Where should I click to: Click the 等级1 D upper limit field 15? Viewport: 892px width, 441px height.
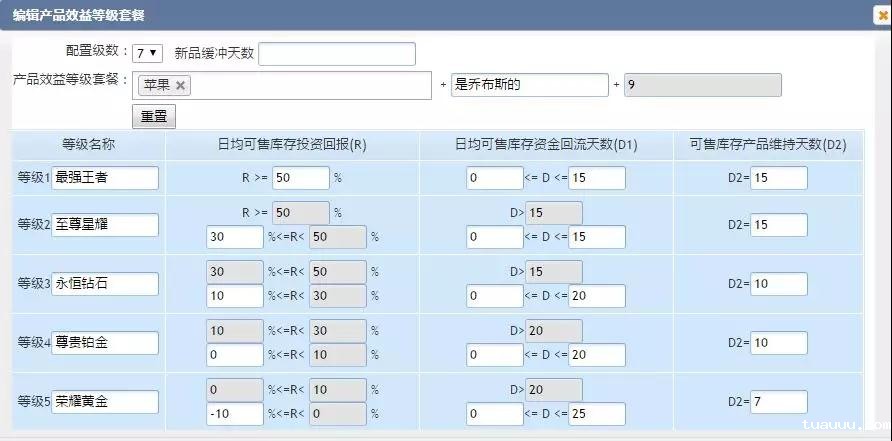click(597, 178)
